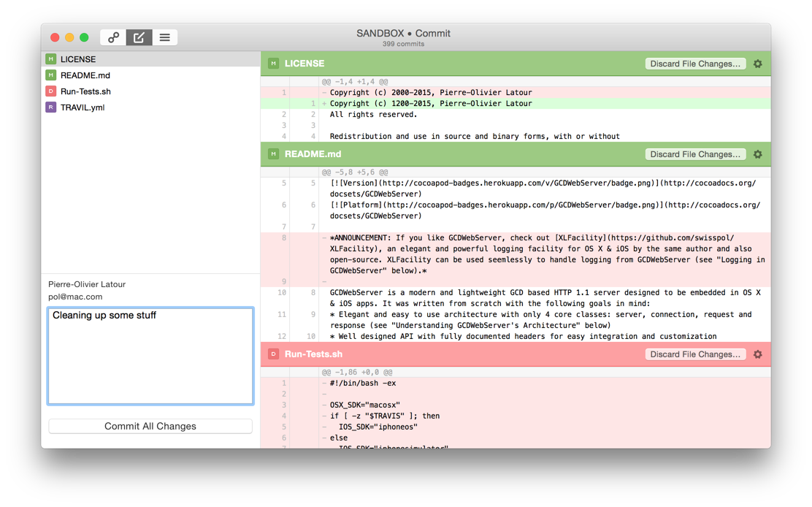Click the email pol@mac.com
Image resolution: width=812 pixels, height=507 pixels.
click(x=75, y=297)
